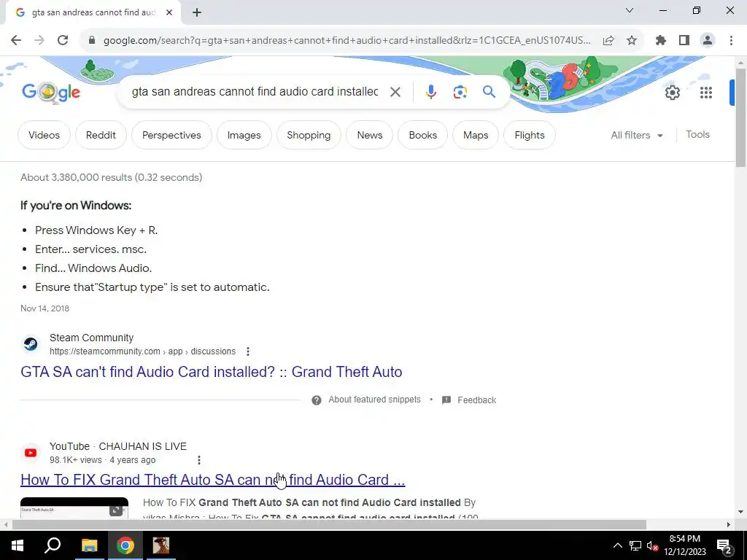Close the gta san andreas tab
747x560 pixels.
pyautogui.click(x=169, y=13)
